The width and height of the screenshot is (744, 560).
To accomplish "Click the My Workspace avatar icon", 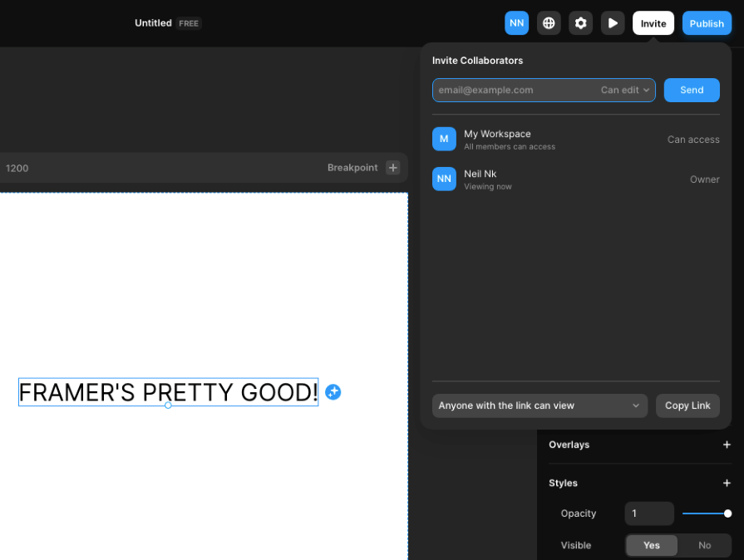I will (x=444, y=139).
